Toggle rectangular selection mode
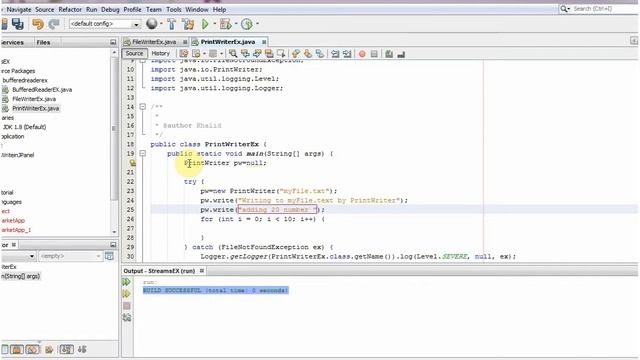 click(281, 54)
